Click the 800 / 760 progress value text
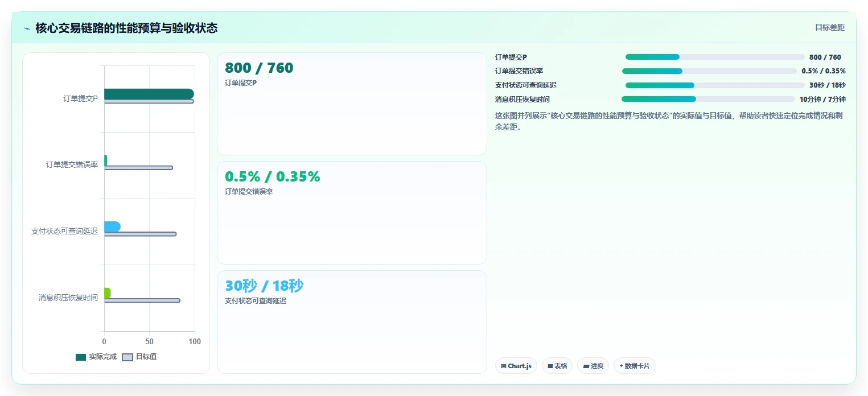Viewport: 868px width, 396px height. [825, 57]
